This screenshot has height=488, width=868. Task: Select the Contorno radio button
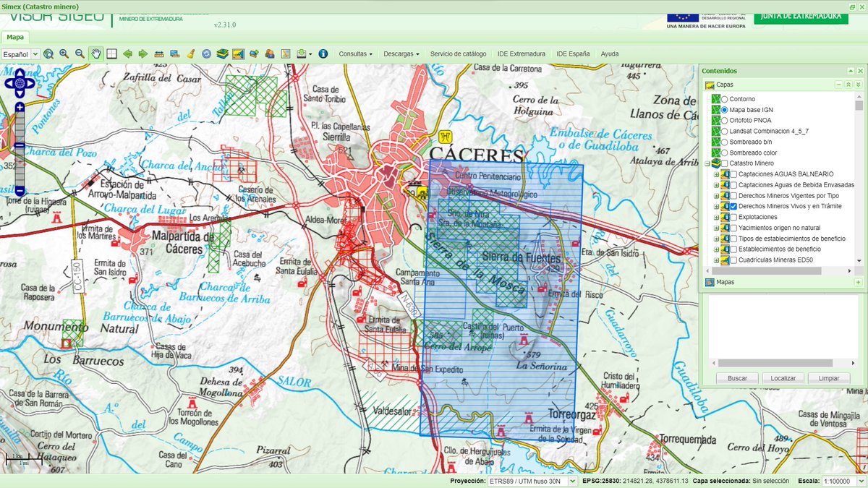tap(725, 99)
